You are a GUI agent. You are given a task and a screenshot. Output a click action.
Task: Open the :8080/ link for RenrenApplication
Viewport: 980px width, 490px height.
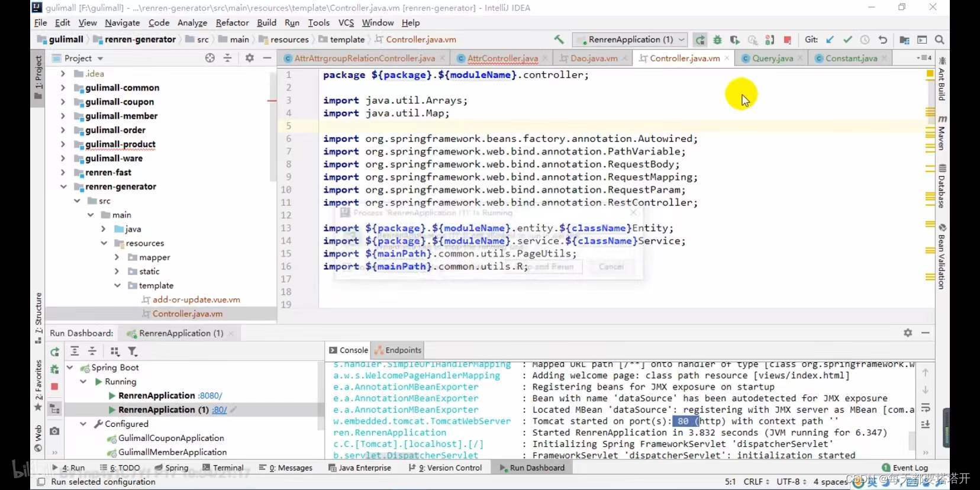(x=210, y=395)
